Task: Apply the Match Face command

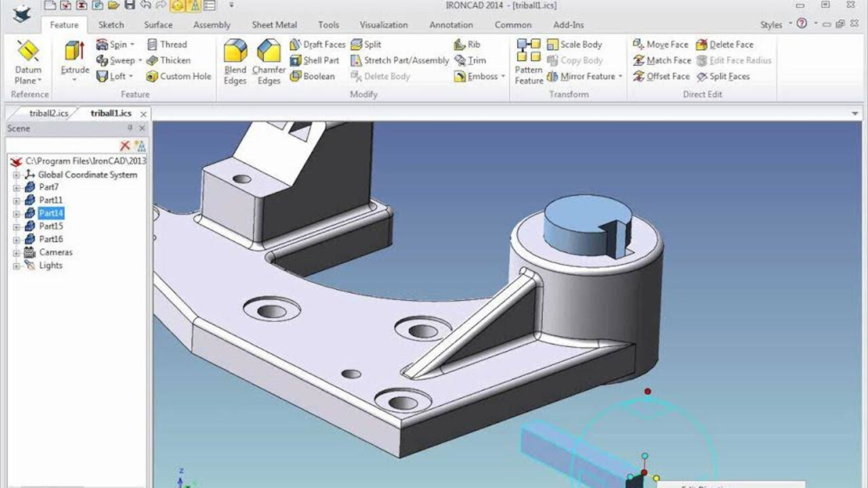Action: tap(661, 60)
